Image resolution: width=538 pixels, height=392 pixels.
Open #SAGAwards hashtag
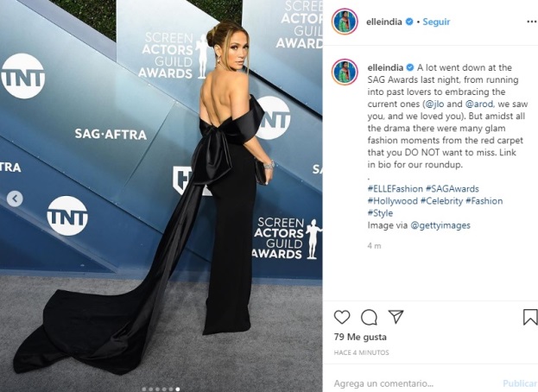(453, 188)
